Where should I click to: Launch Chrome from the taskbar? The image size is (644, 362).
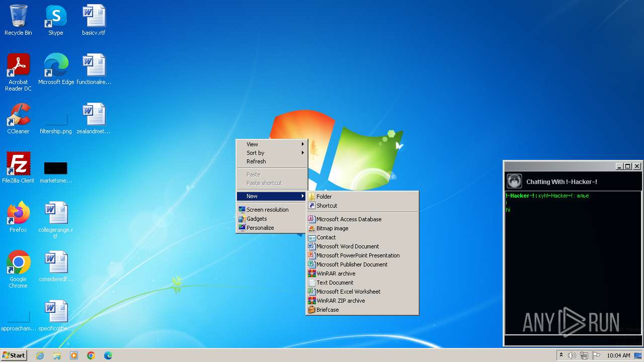point(91,355)
